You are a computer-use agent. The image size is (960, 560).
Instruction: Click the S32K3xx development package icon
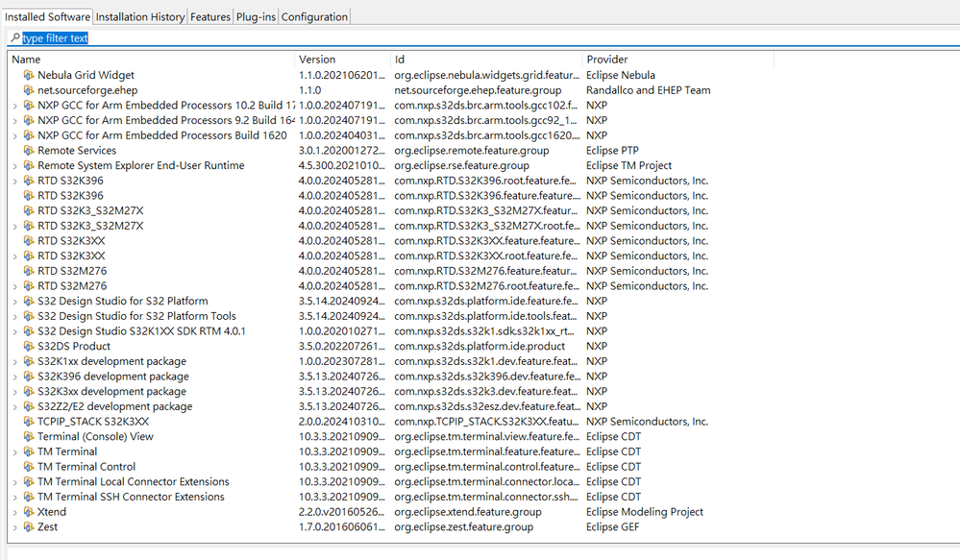point(29,391)
